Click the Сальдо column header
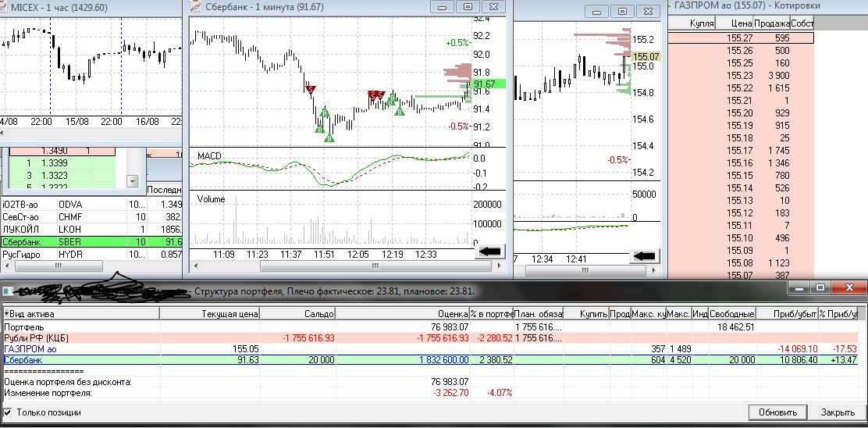 (x=298, y=314)
